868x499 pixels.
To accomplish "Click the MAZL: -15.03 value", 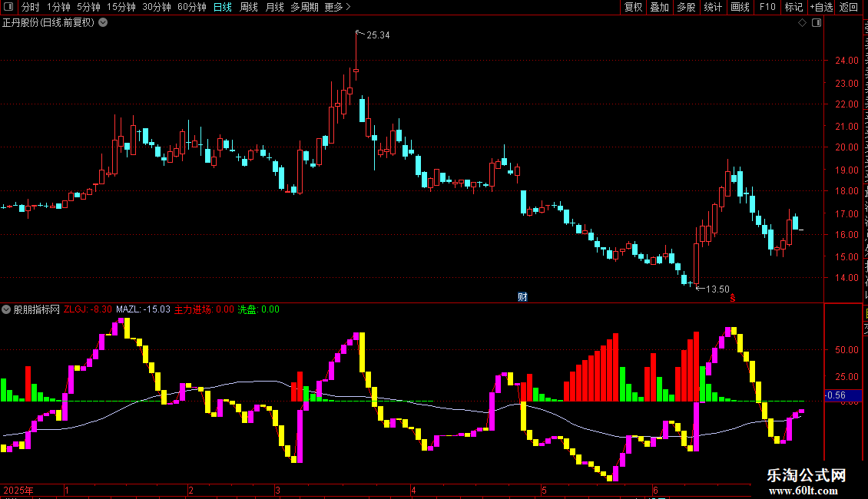I will point(143,310).
